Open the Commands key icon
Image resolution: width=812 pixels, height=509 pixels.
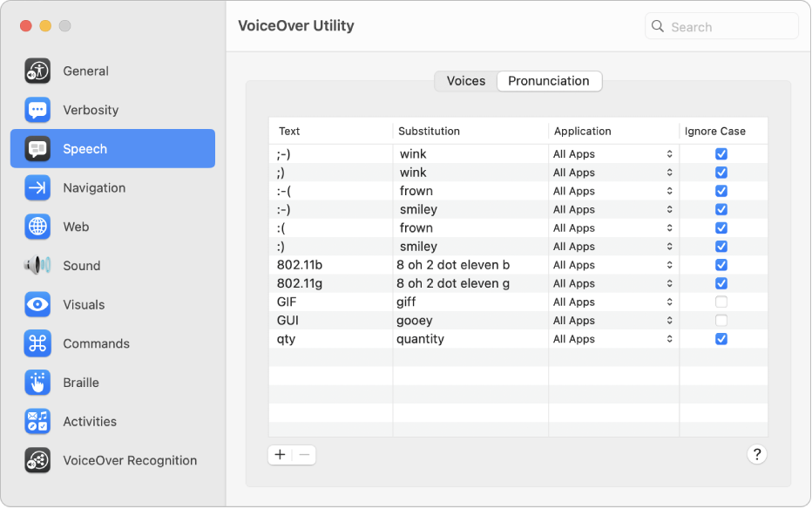point(37,344)
